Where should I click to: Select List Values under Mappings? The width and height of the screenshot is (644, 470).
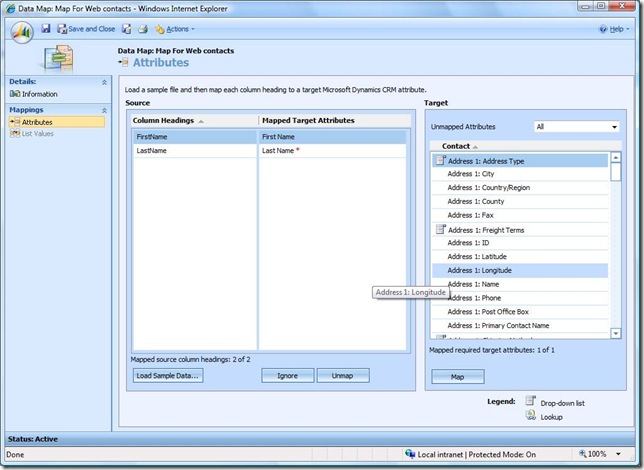click(x=38, y=133)
